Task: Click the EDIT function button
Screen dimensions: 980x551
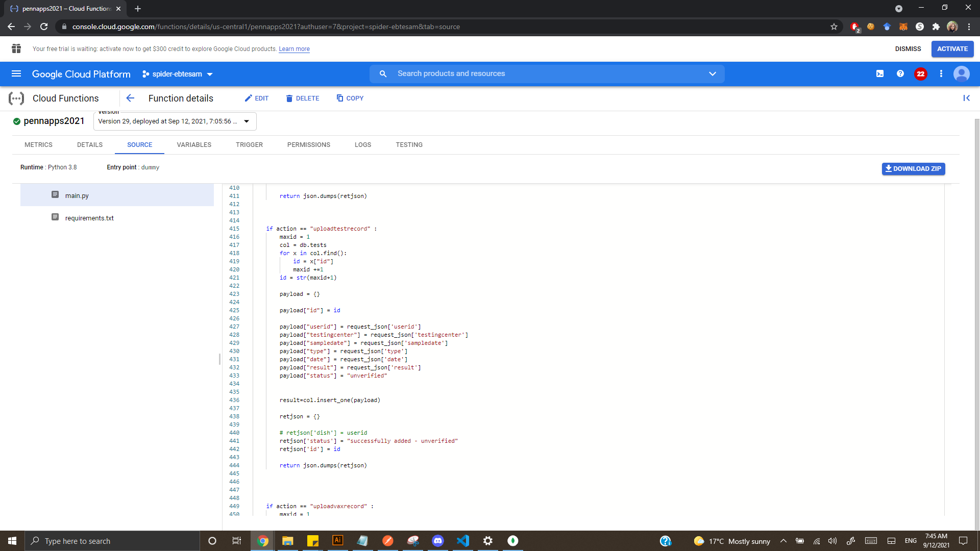Action: coord(257,98)
